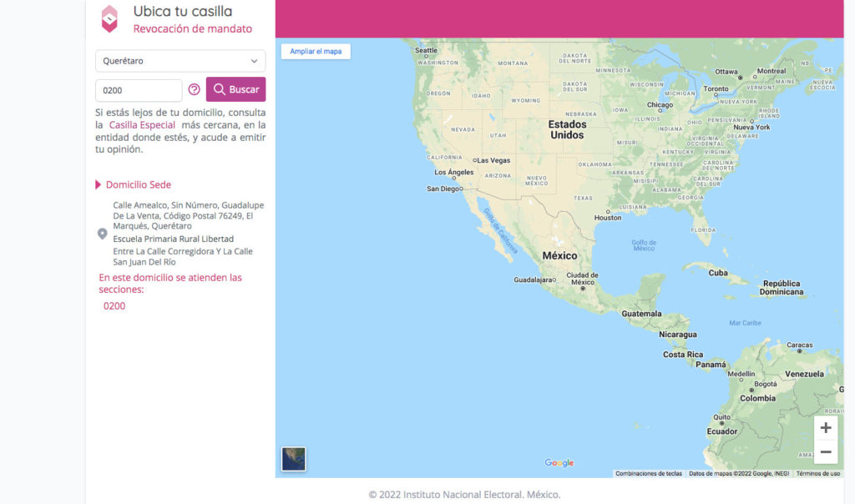Click the Ciudad de México map label

pyautogui.click(x=582, y=279)
